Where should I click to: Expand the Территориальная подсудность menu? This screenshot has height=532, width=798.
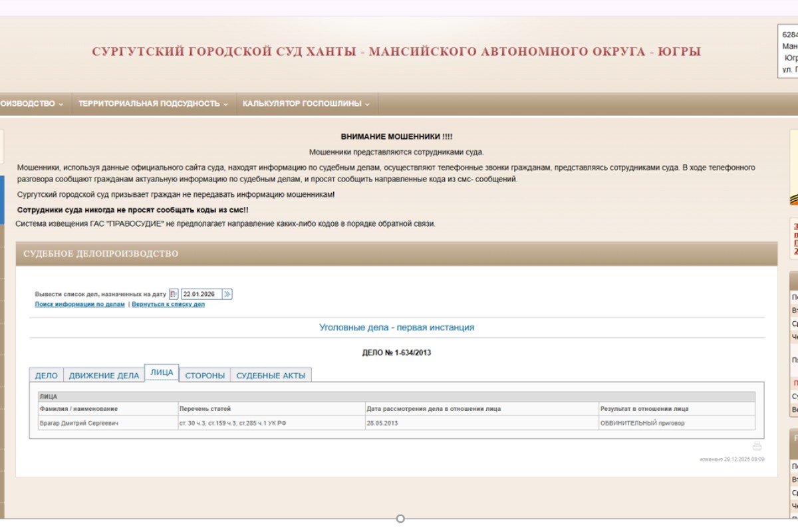[x=153, y=104]
